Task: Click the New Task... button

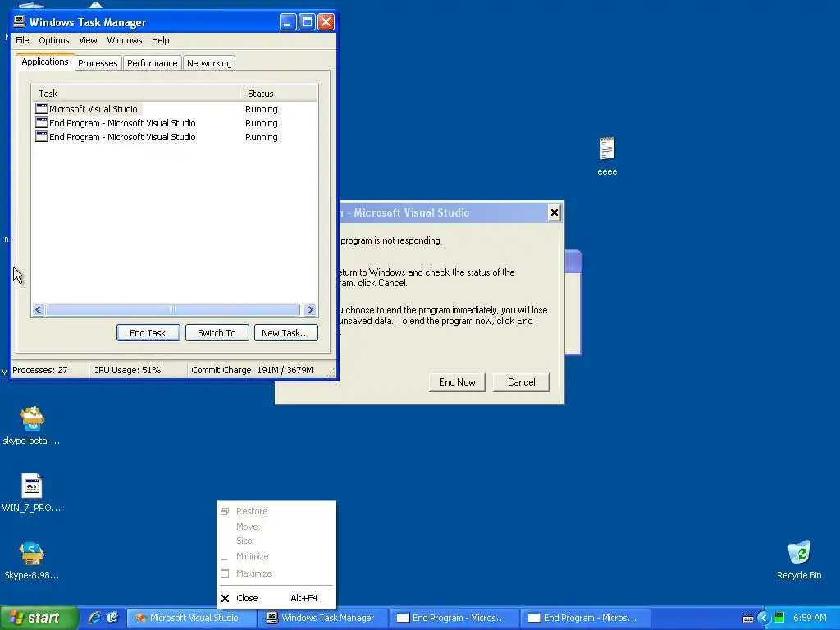Action: pos(285,333)
